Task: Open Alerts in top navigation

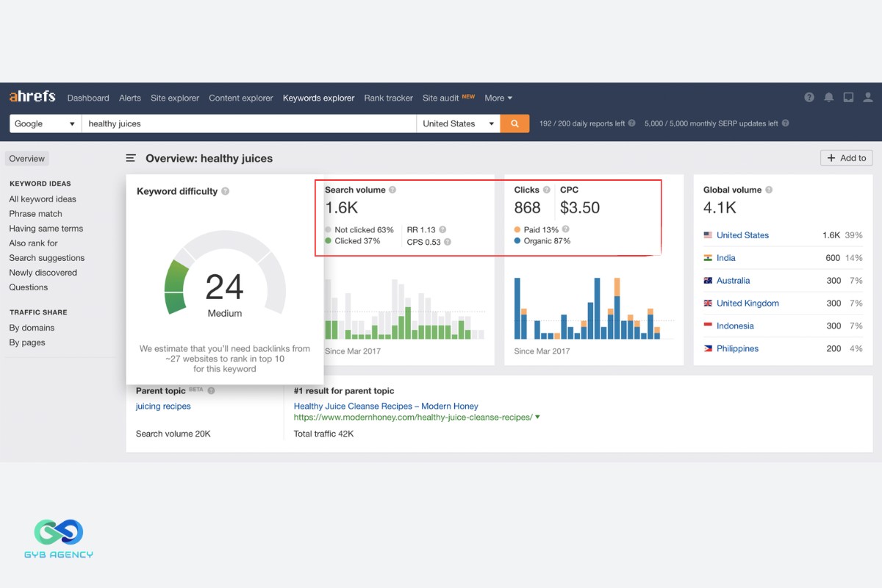Action: click(x=130, y=98)
